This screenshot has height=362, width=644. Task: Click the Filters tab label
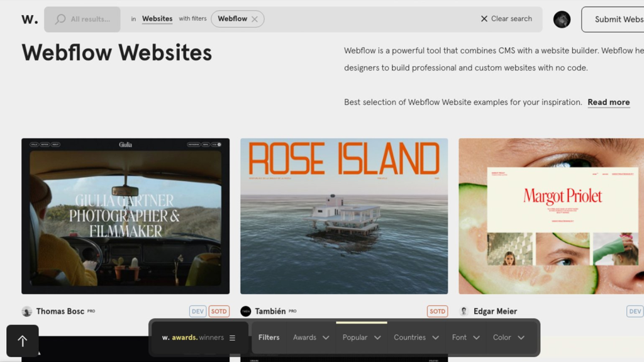(x=269, y=338)
